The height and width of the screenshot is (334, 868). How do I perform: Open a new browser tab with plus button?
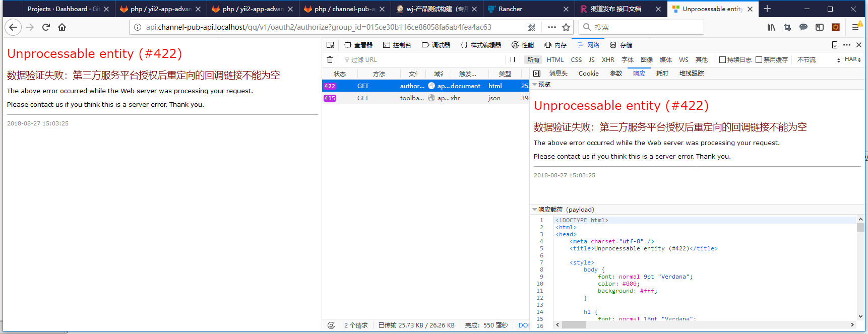(767, 9)
